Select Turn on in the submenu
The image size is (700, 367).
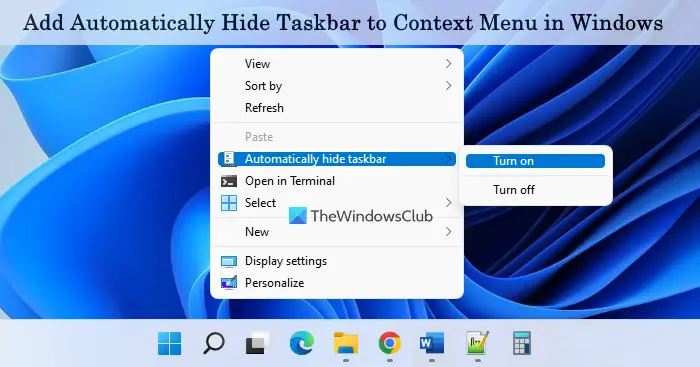535,161
